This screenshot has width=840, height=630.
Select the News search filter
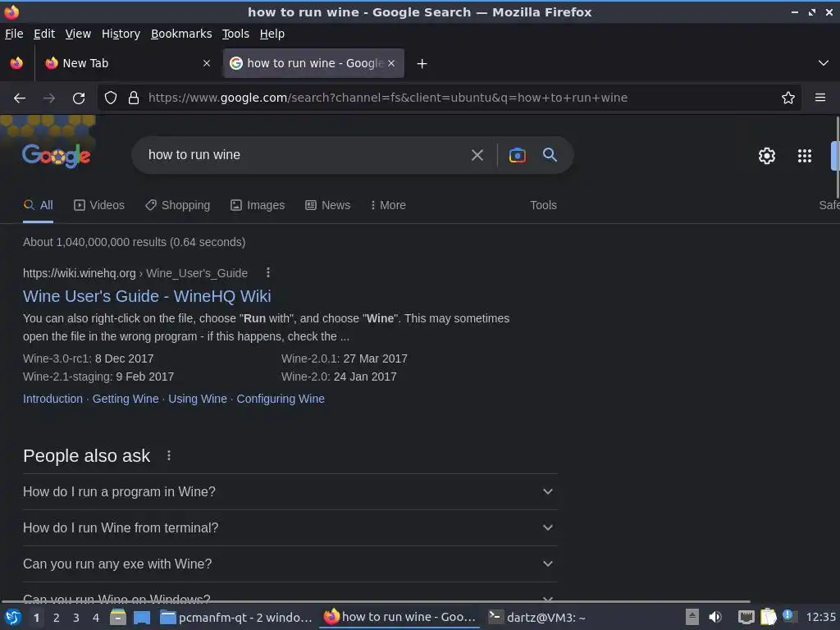coord(328,205)
